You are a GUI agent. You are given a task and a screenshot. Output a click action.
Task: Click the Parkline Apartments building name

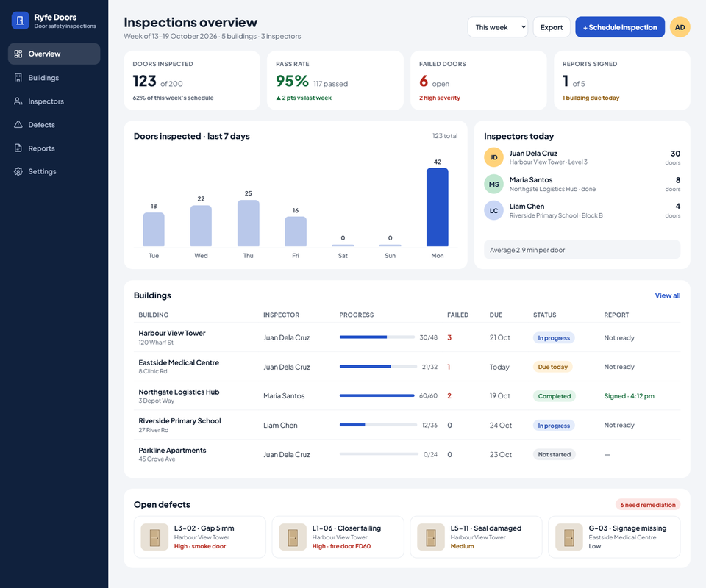[172, 451]
